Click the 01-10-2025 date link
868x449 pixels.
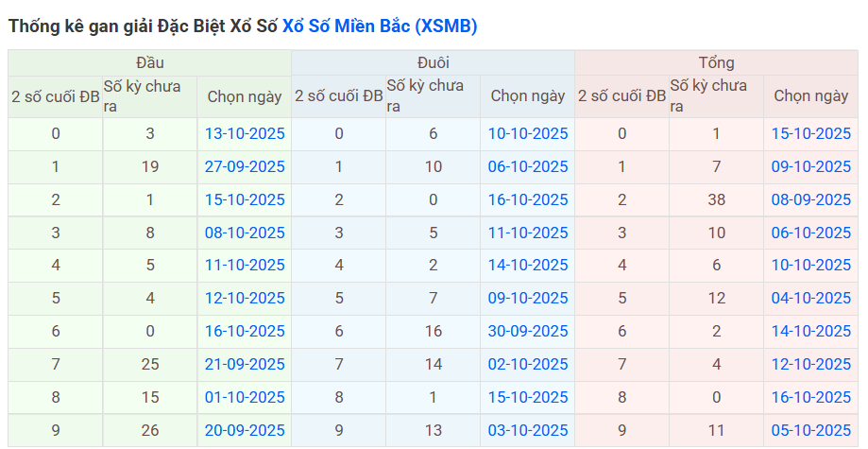(x=245, y=397)
